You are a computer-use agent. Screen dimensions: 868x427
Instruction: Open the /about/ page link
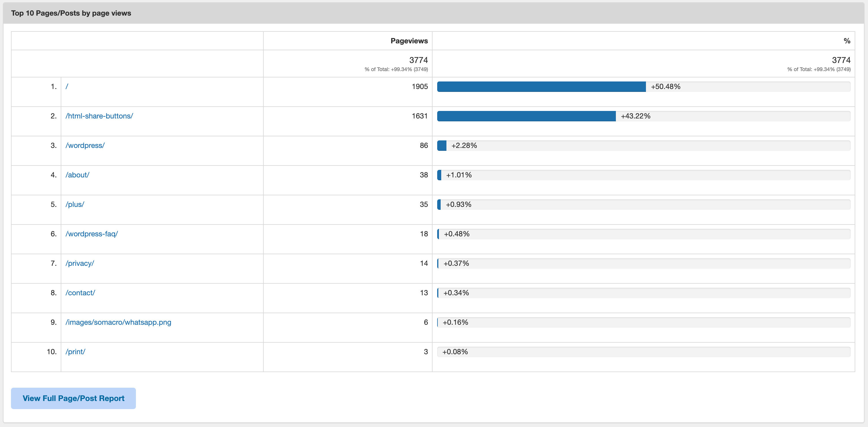pos(77,175)
